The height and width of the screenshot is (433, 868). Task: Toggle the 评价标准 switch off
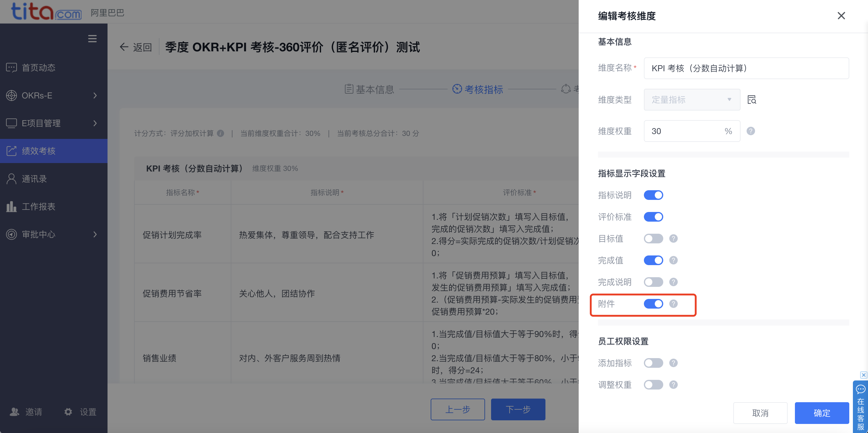tap(653, 217)
